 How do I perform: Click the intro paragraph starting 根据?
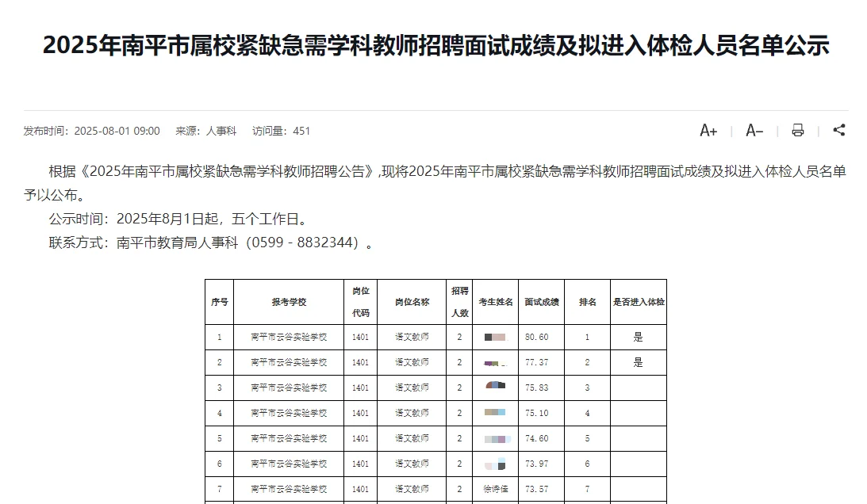point(435,184)
